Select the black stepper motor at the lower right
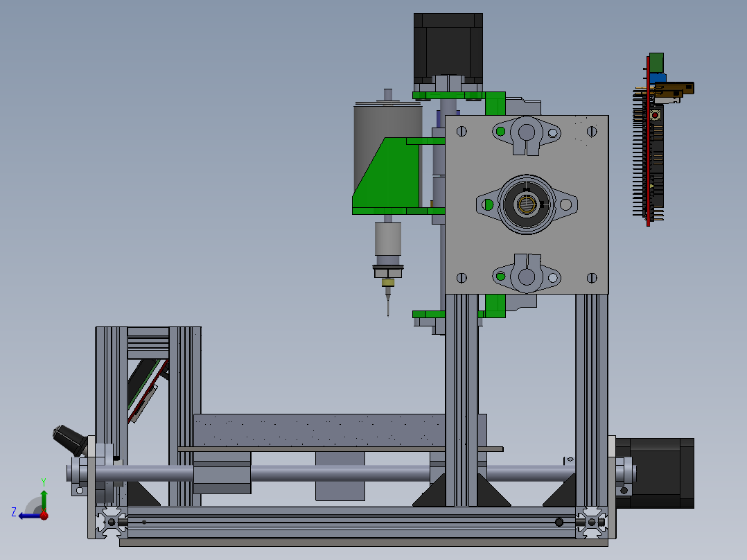The image size is (747, 560). 655,473
